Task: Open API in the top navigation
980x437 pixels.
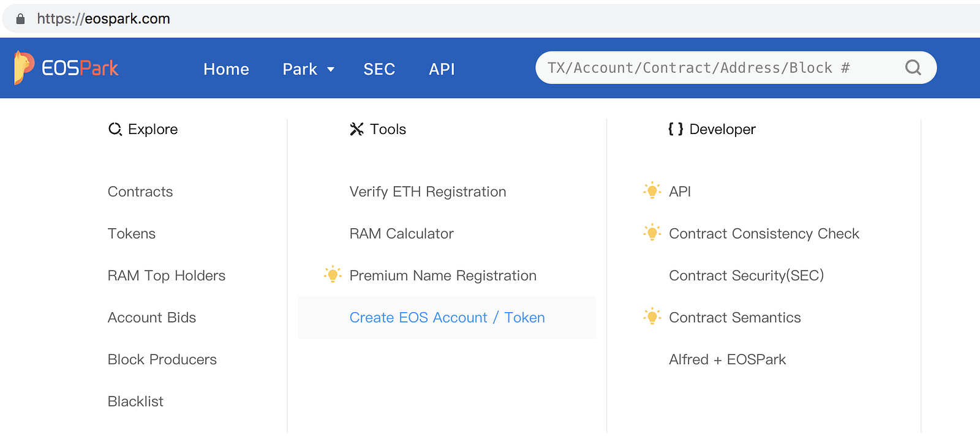Action: [x=442, y=69]
